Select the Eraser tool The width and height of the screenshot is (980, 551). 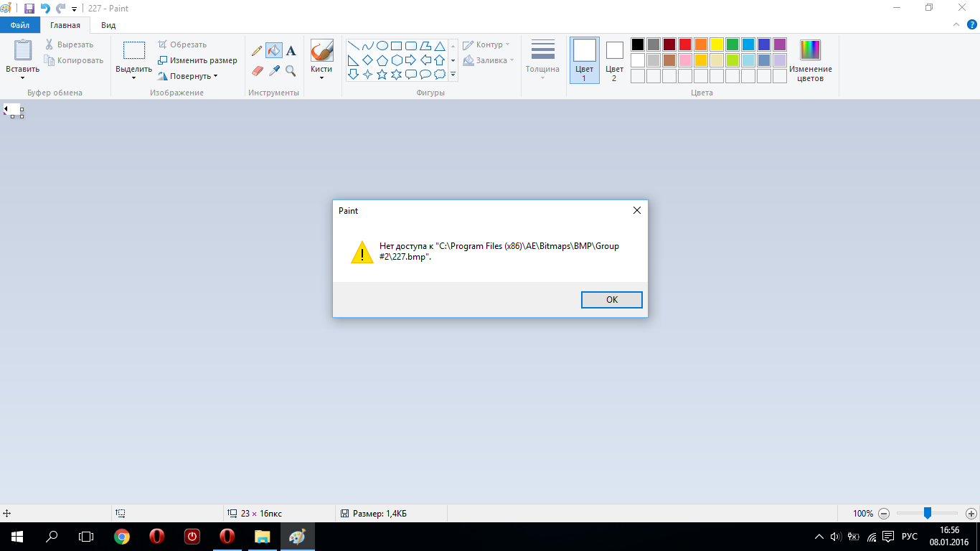pos(257,71)
